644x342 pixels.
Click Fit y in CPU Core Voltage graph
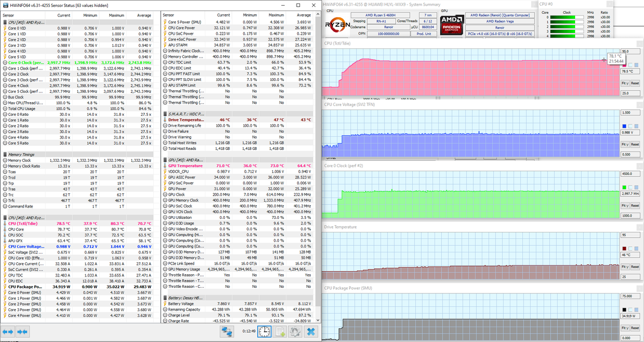(625, 145)
